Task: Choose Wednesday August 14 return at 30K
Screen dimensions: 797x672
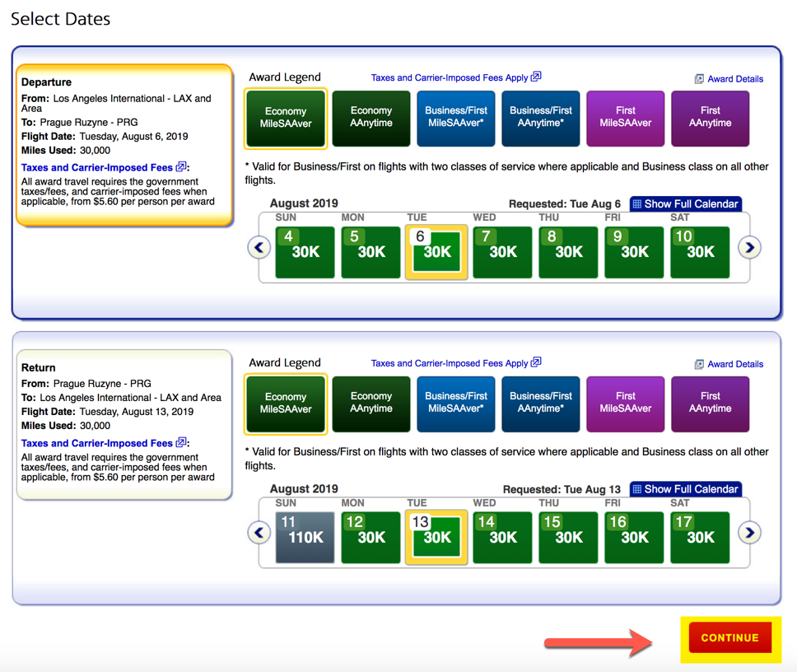Action: pos(502,538)
